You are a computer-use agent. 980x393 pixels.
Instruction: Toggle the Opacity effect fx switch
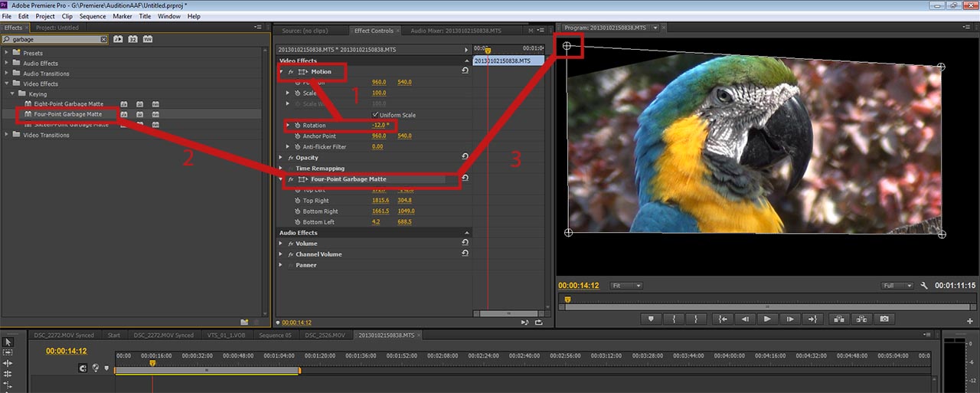(290, 158)
